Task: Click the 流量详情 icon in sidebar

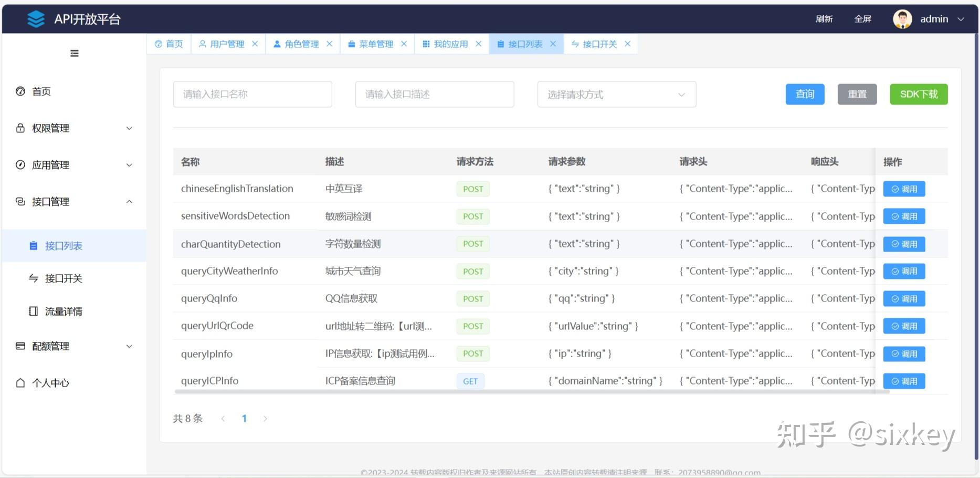Action: tap(33, 311)
